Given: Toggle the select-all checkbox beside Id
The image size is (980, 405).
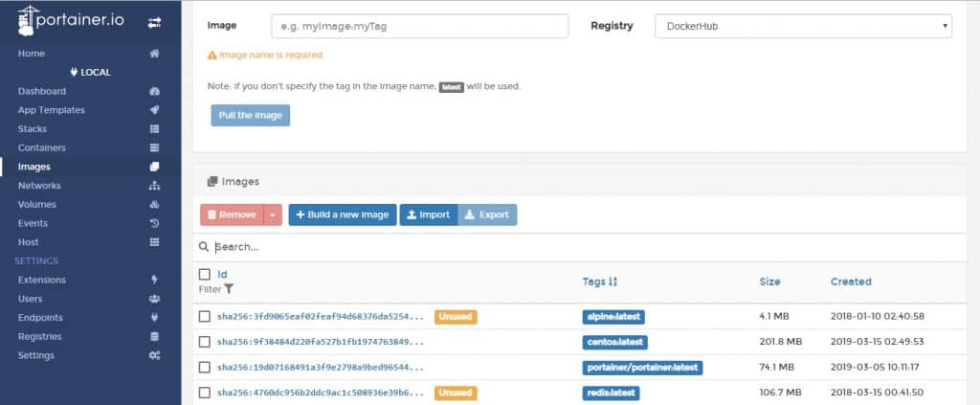Looking at the screenshot, I should [x=204, y=275].
